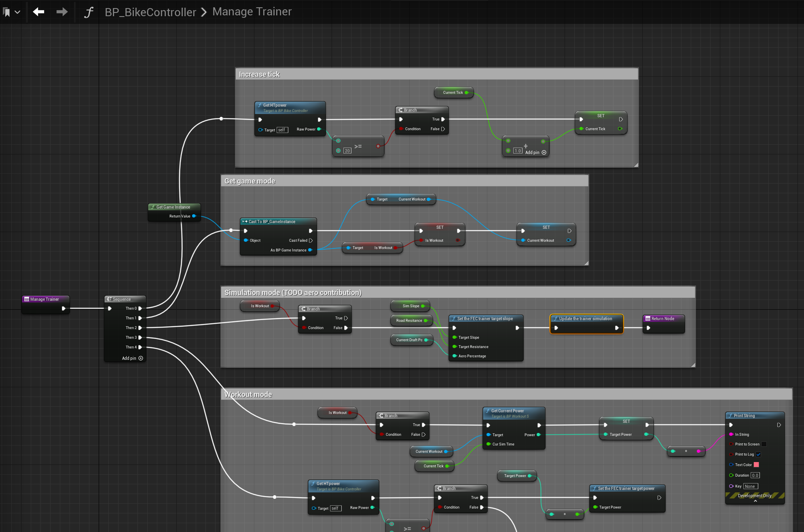The width and height of the screenshot is (804, 532).
Task: Edit the self Target field on lower Get HTpower
Action: click(x=336, y=508)
